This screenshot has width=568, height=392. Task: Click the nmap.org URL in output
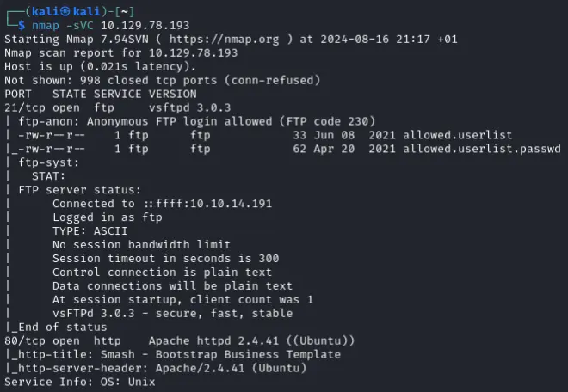pos(224,39)
